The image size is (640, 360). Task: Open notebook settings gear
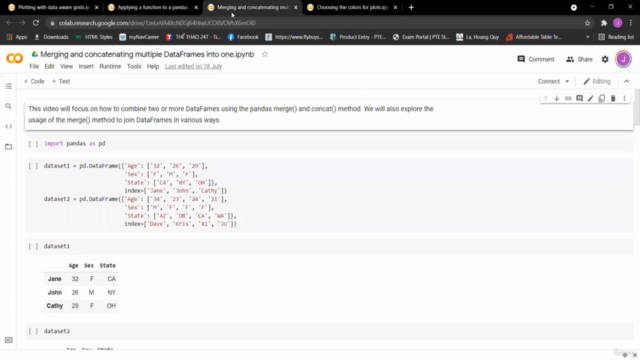(605, 59)
